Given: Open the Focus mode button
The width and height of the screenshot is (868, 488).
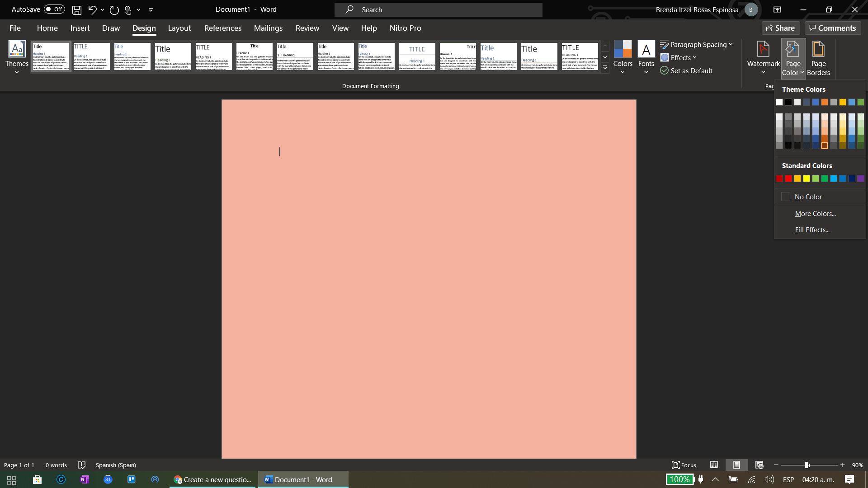Looking at the screenshot, I should [684, 465].
